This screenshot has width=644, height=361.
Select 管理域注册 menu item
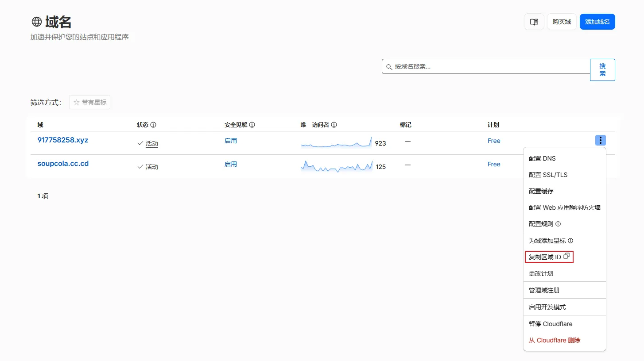pyautogui.click(x=565, y=290)
